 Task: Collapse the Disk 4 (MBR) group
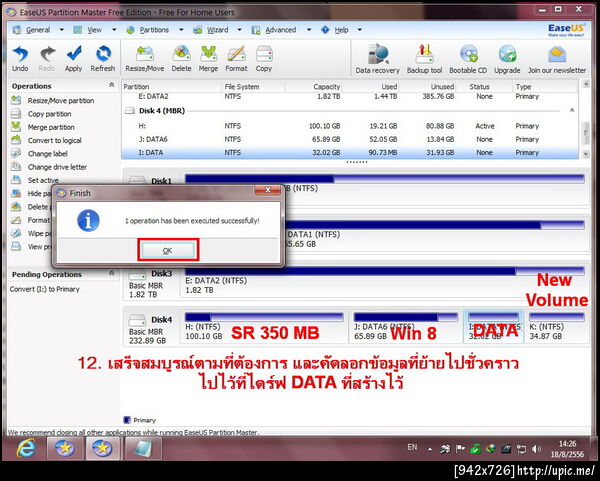[572, 110]
